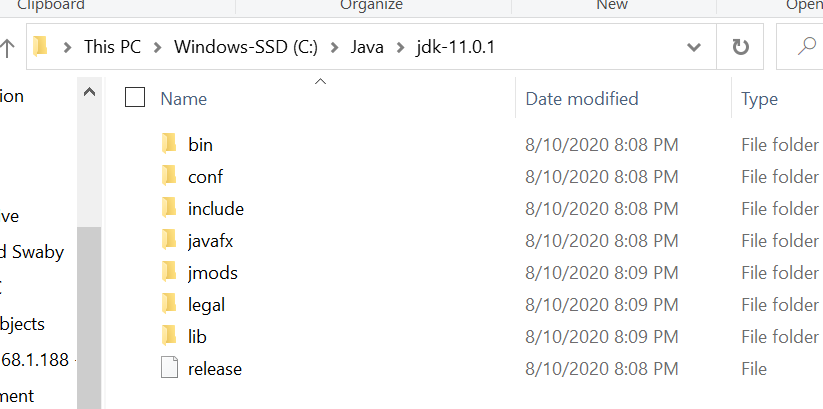Click the conf folder icon

pos(169,176)
